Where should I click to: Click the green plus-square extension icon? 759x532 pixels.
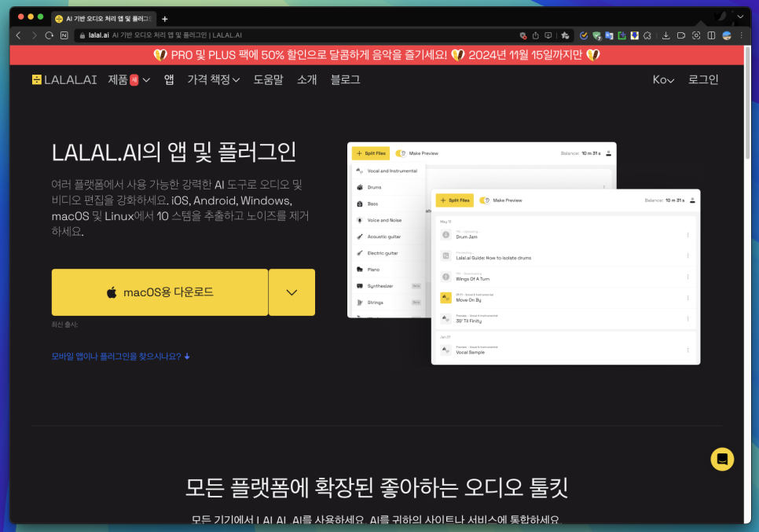[621, 35]
